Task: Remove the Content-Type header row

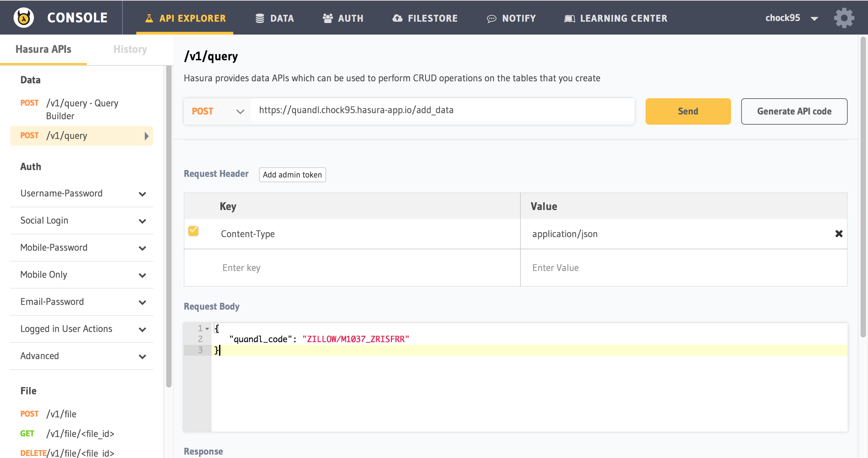Action: coord(839,234)
